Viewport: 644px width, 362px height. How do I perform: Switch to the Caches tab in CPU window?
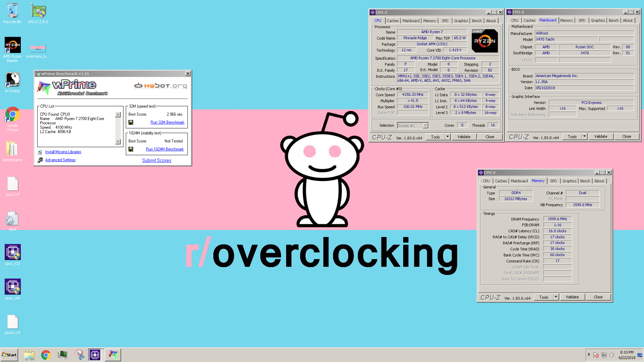tap(392, 21)
